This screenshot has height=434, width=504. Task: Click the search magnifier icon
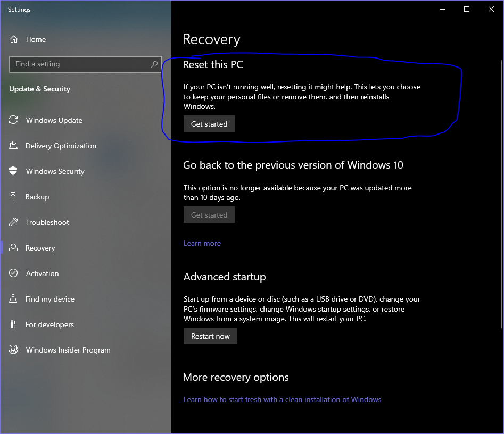pyautogui.click(x=154, y=64)
